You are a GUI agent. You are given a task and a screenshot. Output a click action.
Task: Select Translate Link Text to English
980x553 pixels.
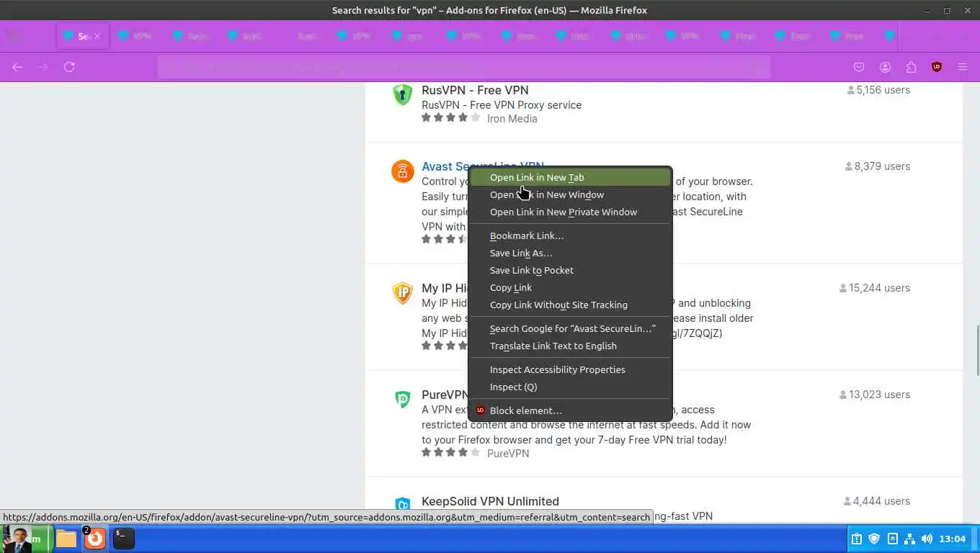pyautogui.click(x=570, y=346)
